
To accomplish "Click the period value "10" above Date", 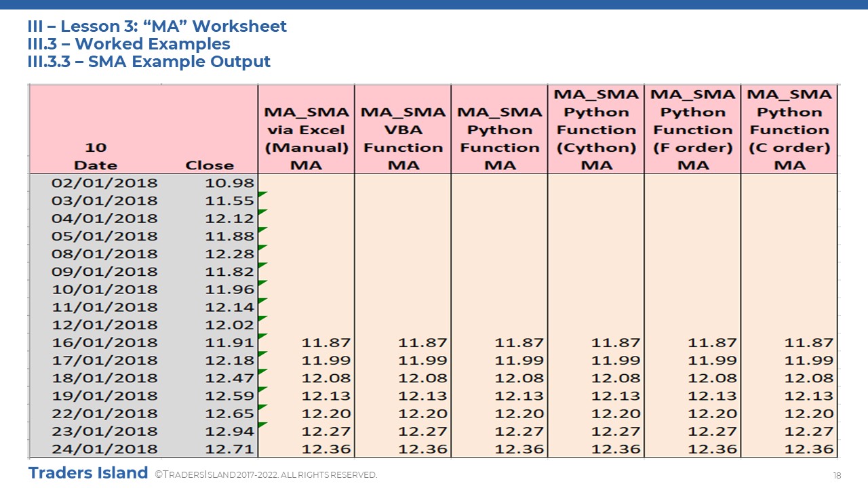I will [96, 148].
